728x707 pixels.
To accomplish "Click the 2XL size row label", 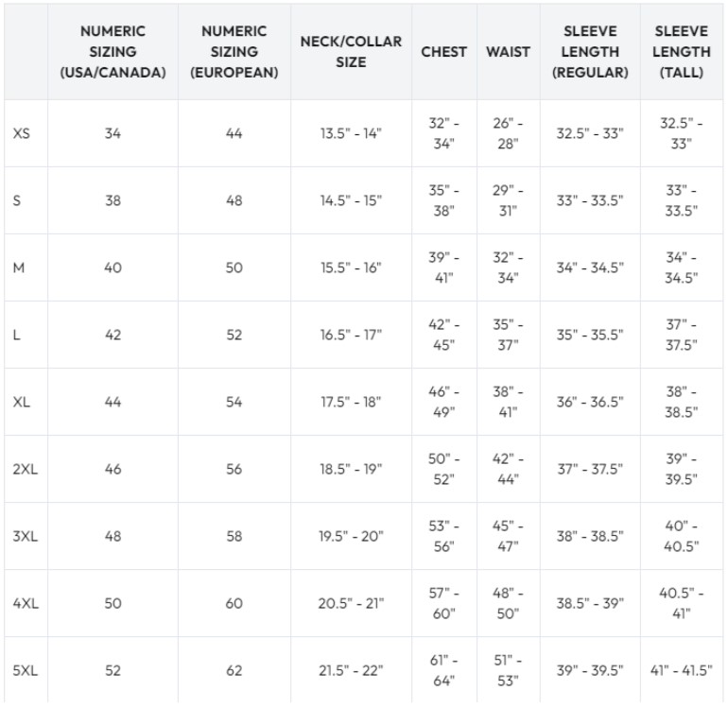I will click(x=26, y=470).
